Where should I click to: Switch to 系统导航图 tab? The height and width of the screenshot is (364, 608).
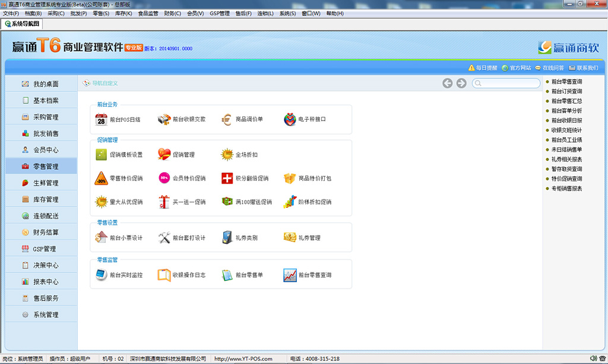pos(22,24)
